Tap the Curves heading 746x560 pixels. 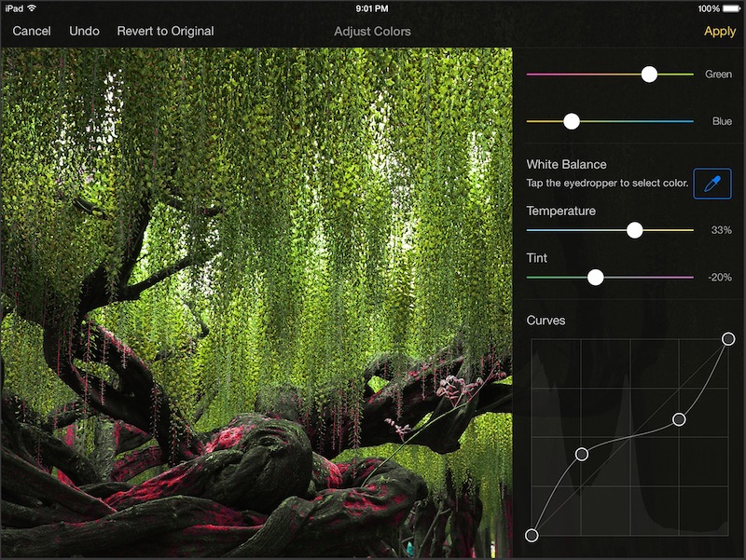click(x=546, y=321)
